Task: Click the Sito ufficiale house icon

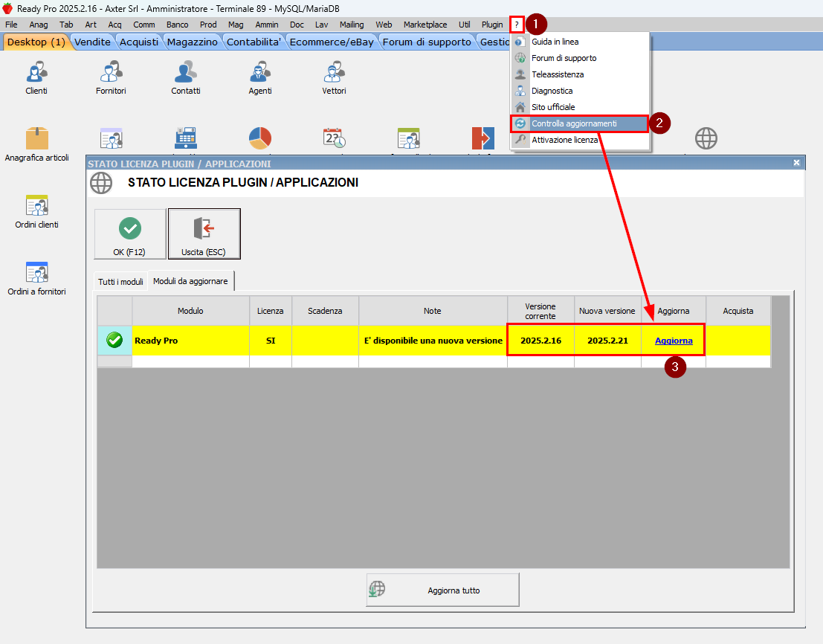Action: click(x=520, y=107)
